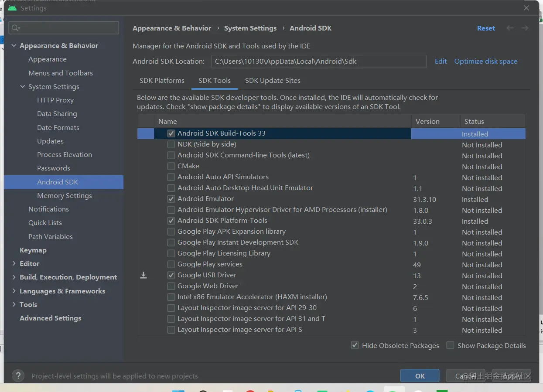The image size is (543, 392).
Task: Click the Appearance & Behavior breadcrumb
Action: click(x=172, y=28)
